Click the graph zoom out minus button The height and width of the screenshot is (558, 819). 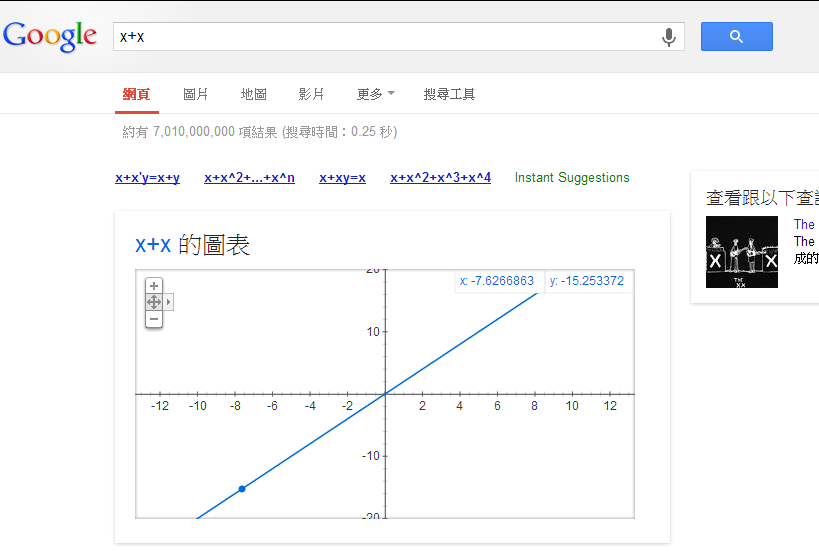point(154,319)
